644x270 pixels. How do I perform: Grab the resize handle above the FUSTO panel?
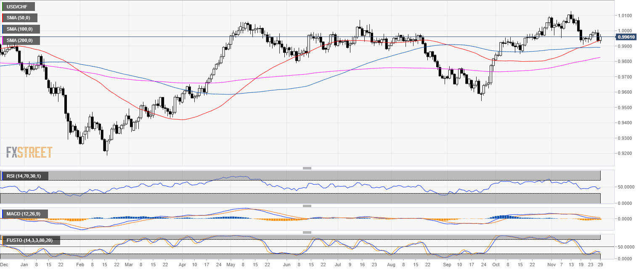click(307, 232)
